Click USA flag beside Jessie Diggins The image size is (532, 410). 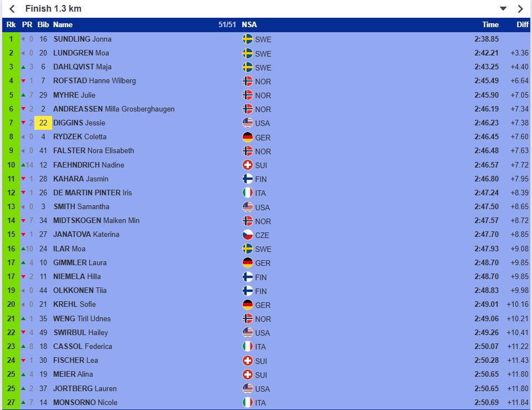248,123
